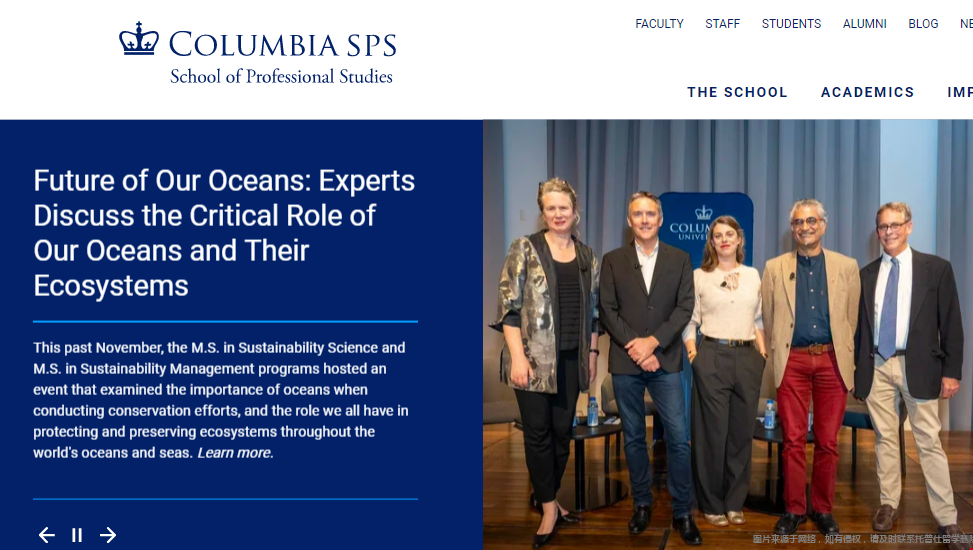Open the Alumni link
The width and height of the screenshot is (973, 550).
[x=864, y=24]
